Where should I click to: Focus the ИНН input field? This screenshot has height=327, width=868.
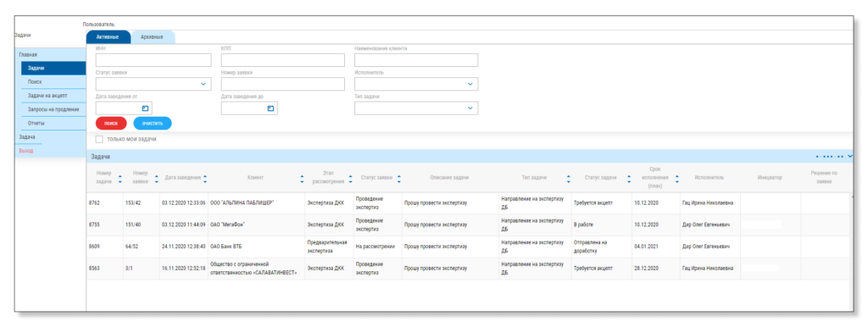tap(153, 60)
